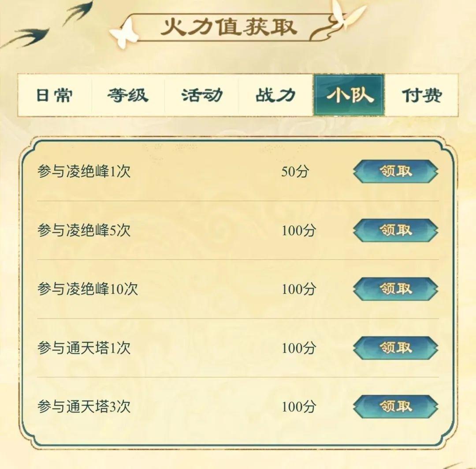476x469 pixels.
Task: Open the 战力 (Combat Power) tab
Action: pos(275,95)
